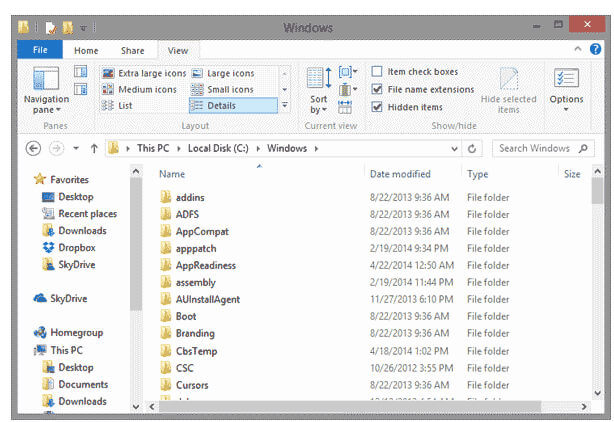Select the addins folder
614x422 pixels.
point(182,197)
